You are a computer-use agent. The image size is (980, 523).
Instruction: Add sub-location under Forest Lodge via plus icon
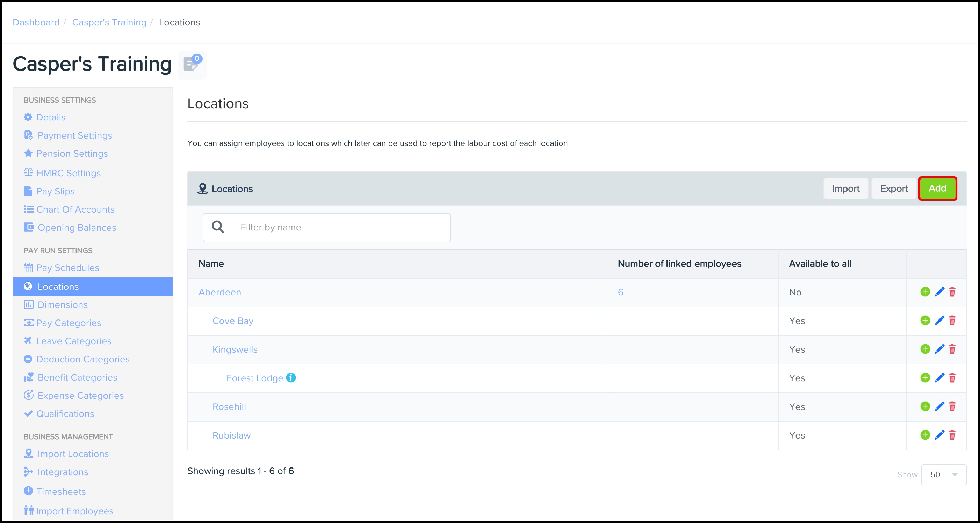(925, 378)
